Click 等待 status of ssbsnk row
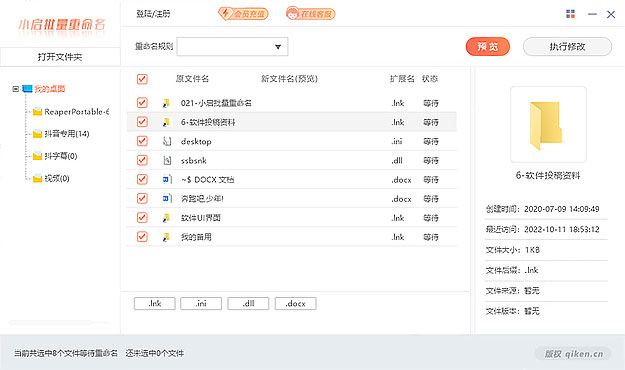This screenshot has height=370, width=625. tap(431, 161)
